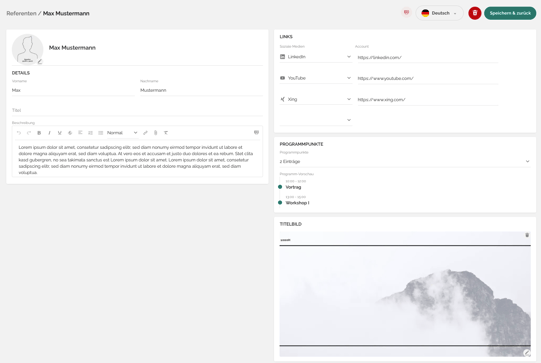Open the empty social media dropdown

316,120
